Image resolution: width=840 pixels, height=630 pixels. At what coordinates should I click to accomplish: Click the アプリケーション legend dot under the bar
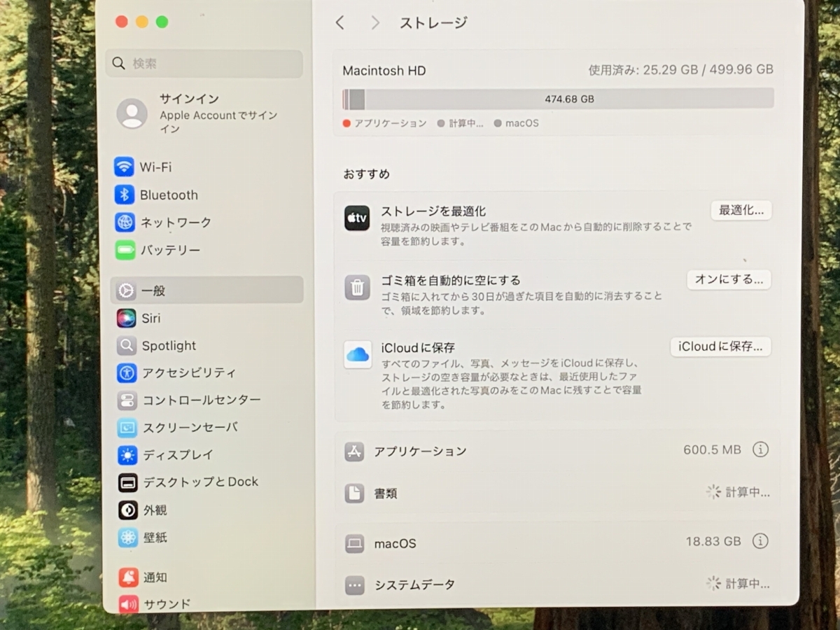tap(345, 123)
